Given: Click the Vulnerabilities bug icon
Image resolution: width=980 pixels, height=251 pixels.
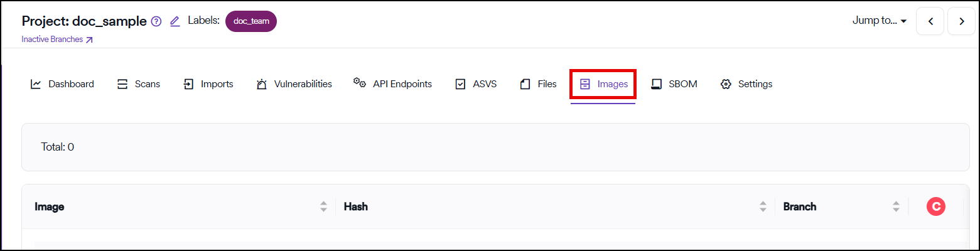Looking at the screenshot, I should pyautogui.click(x=262, y=84).
